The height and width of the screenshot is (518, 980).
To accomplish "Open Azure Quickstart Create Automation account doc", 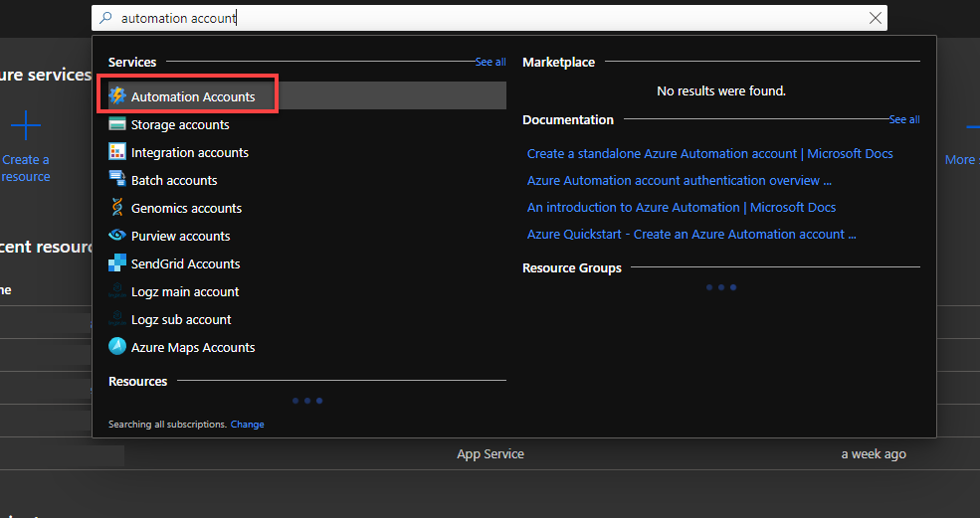I will [x=691, y=235].
